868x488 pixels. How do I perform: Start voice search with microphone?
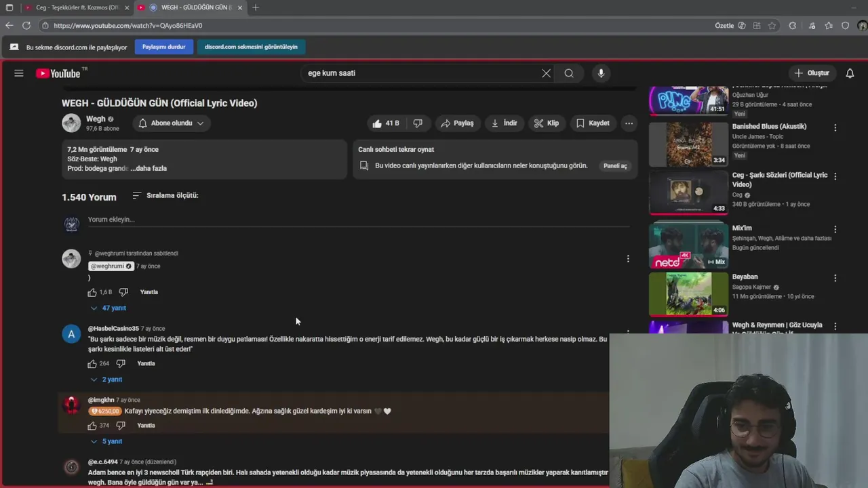[x=601, y=73]
